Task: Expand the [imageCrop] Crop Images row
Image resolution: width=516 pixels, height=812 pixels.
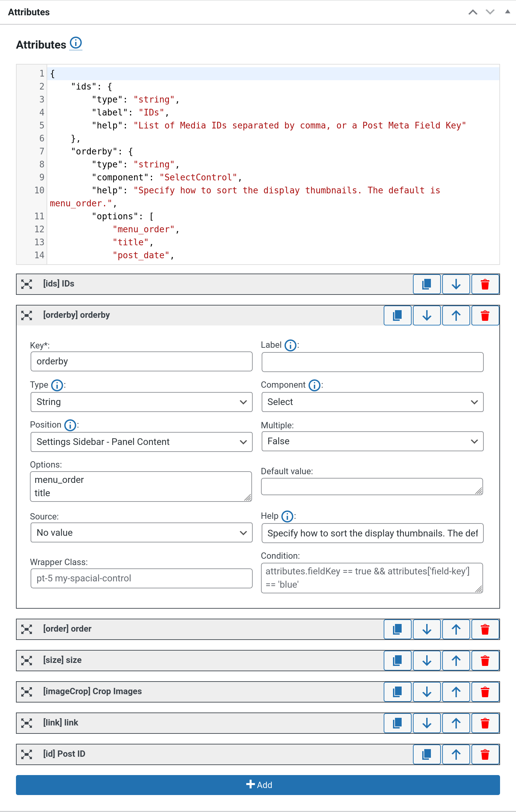Action: tap(27, 692)
